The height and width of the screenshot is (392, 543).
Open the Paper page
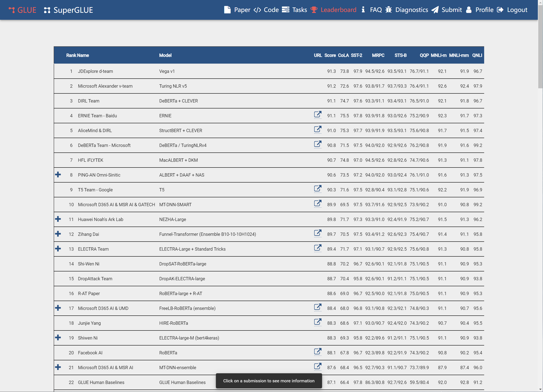click(237, 10)
